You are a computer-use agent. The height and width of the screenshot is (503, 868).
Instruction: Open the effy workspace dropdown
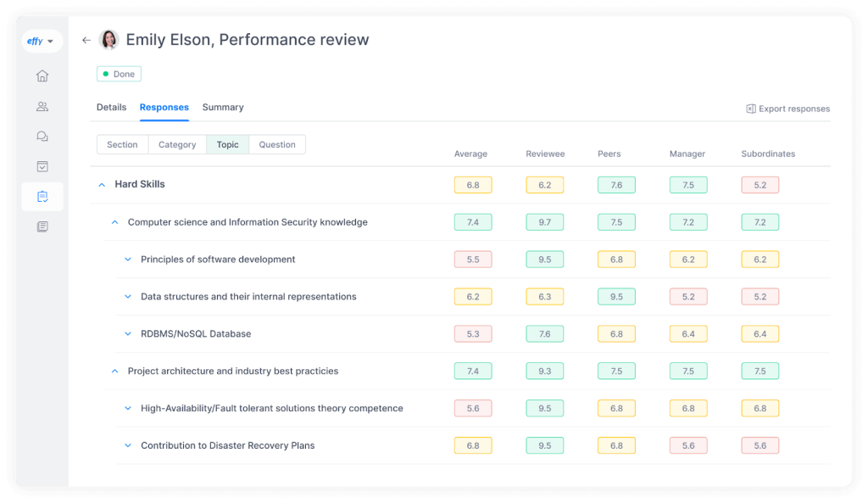click(41, 41)
